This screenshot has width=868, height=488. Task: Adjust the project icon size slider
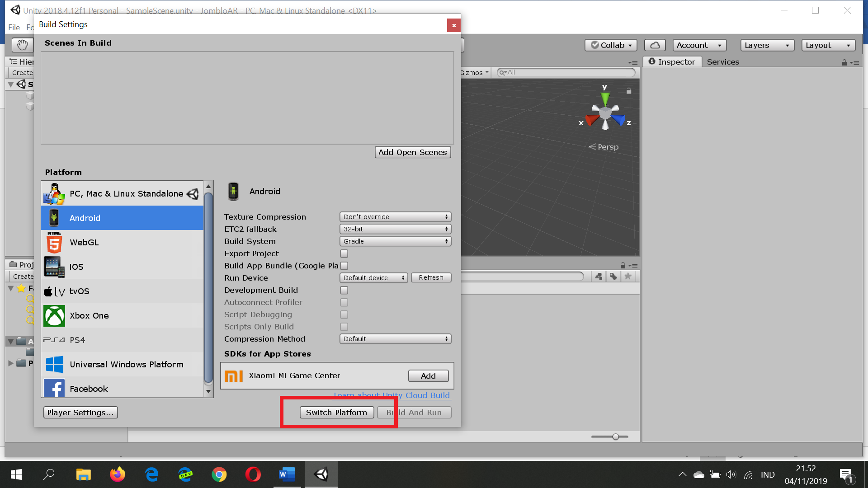click(x=615, y=436)
